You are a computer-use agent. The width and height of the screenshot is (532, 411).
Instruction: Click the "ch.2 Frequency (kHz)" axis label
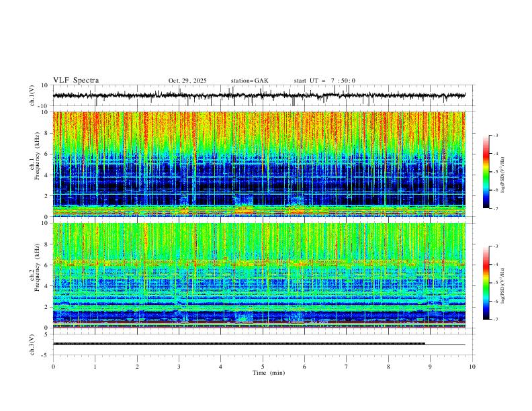point(35,267)
